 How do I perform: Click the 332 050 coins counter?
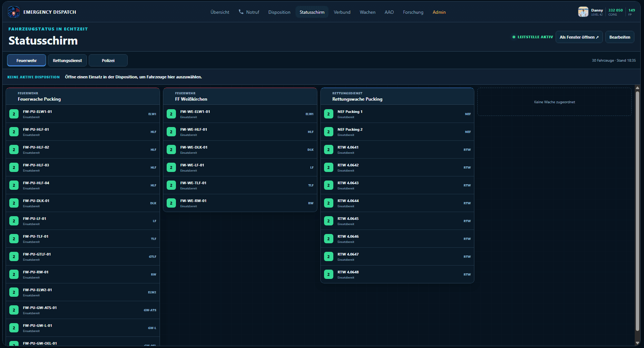pos(615,12)
